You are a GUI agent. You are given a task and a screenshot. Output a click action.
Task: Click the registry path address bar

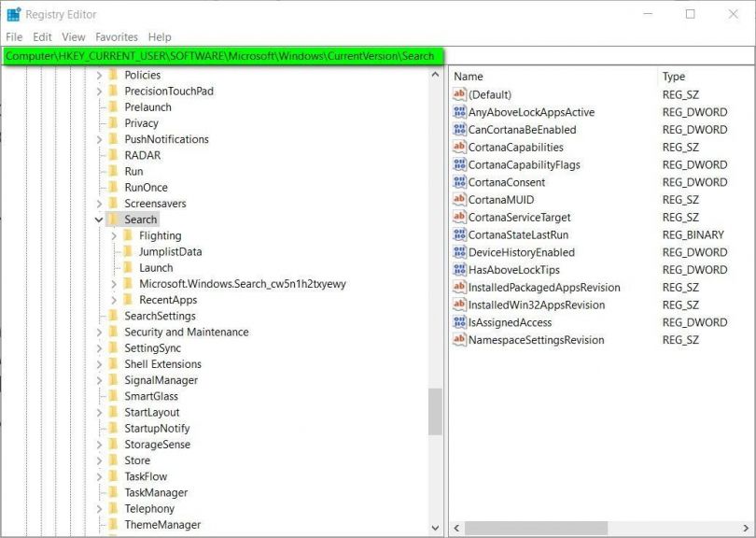click(x=221, y=56)
